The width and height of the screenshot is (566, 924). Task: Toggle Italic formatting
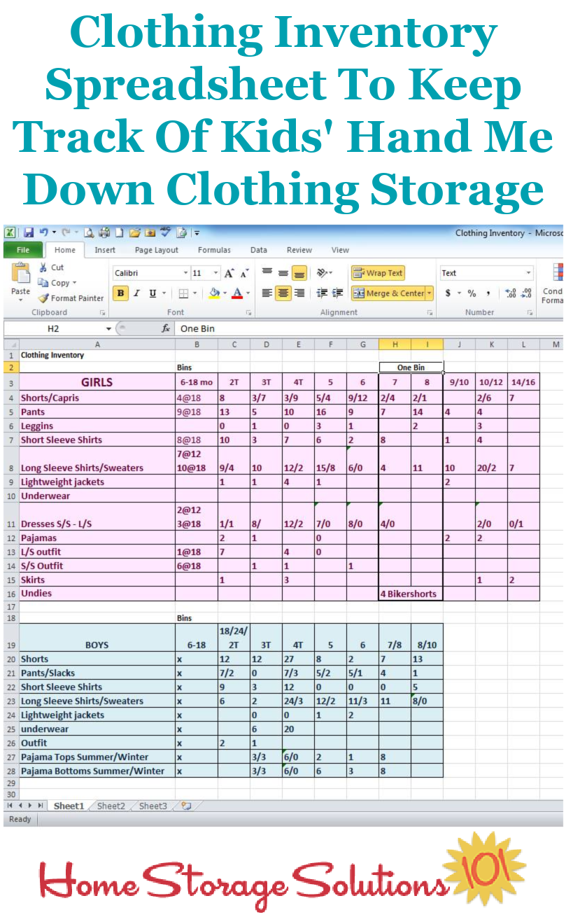pyautogui.click(x=136, y=293)
